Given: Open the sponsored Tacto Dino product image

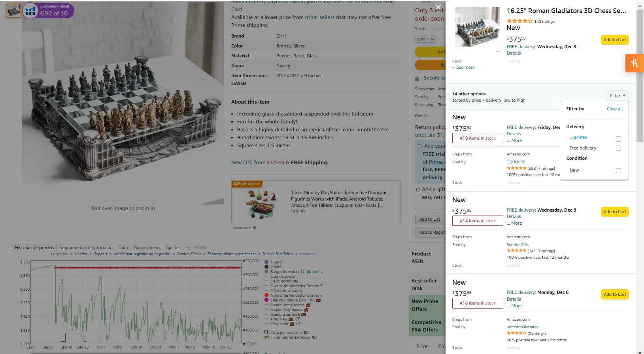Looking at the screenshot, I should [261, 204].
